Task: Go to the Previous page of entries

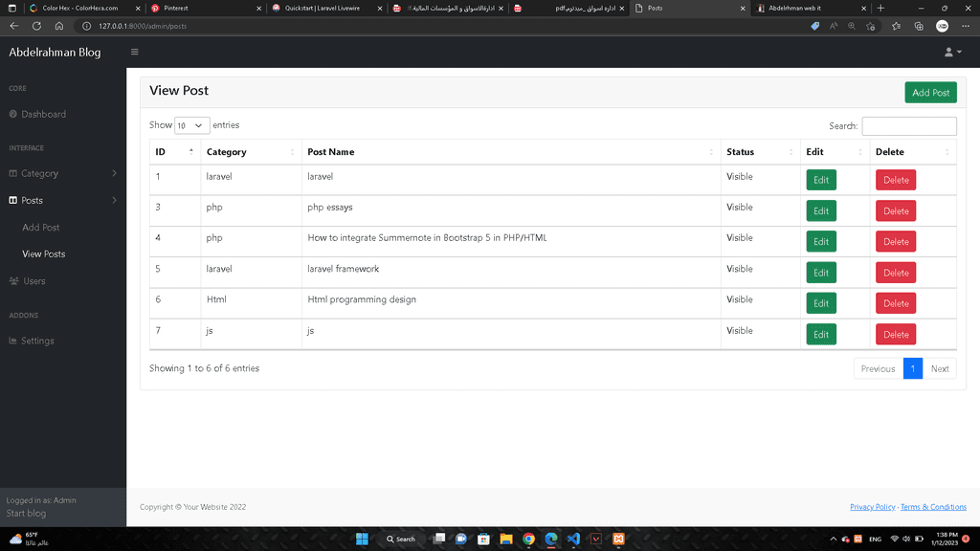Action: pos(879,368)
